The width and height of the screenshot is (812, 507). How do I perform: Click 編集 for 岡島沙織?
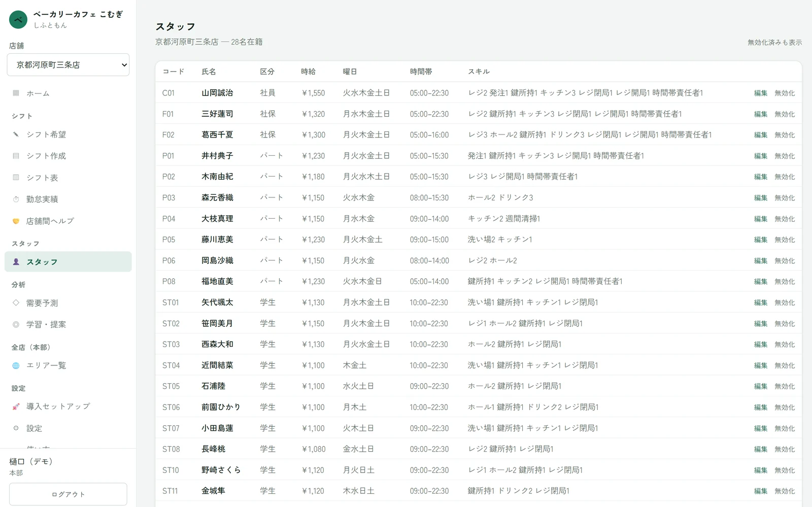[760, 261]
